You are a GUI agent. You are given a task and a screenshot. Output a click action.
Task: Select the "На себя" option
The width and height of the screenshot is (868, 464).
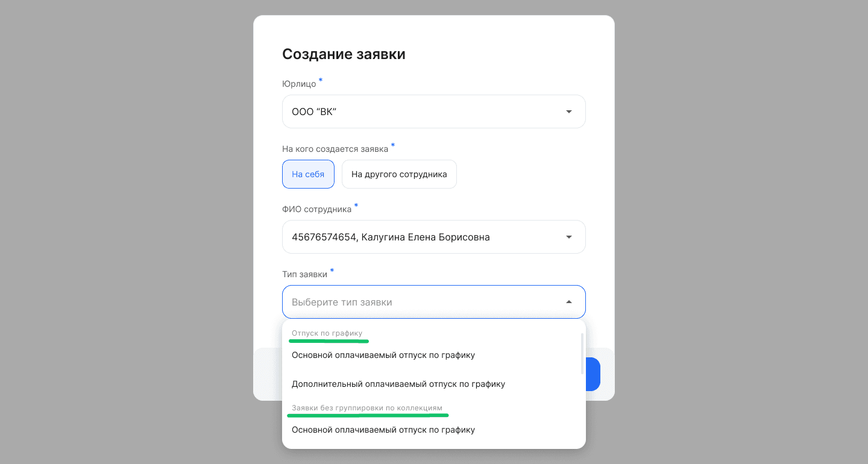tap(308, 174)
